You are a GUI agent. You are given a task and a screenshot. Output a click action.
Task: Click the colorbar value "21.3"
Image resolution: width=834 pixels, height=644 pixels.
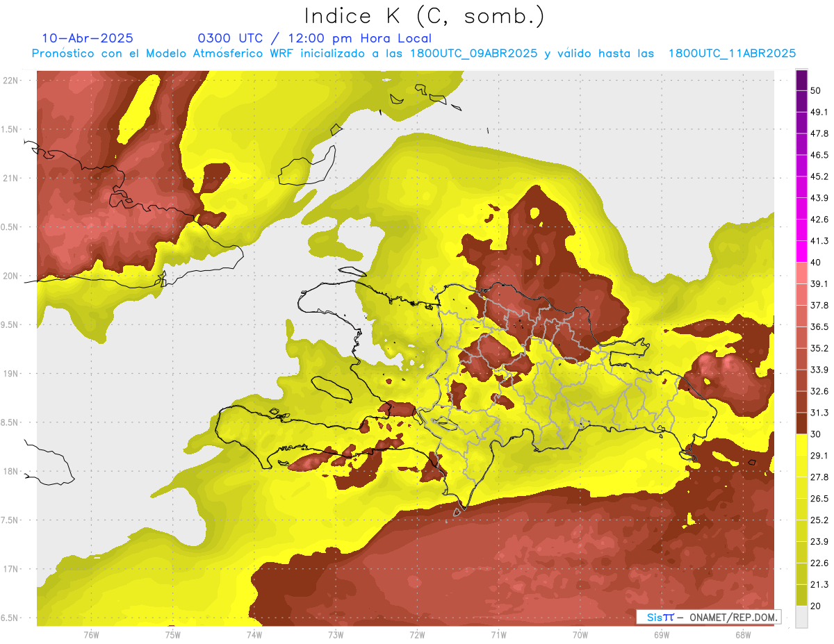pyautogui.click(x=819, y=585)
